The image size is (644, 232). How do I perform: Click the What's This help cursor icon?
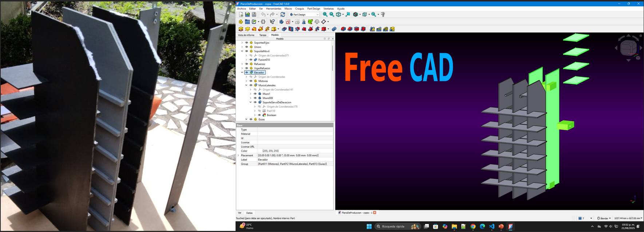[x=272, y=22]
